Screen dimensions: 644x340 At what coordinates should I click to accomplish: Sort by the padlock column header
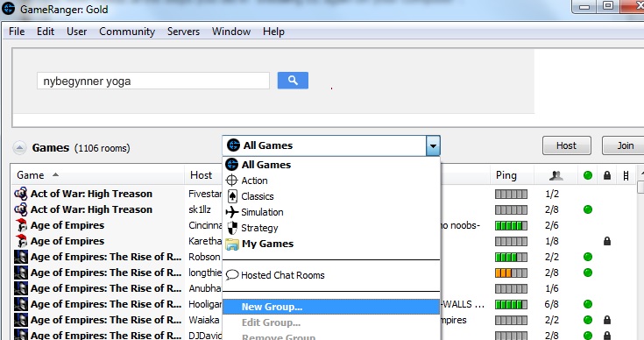(x=607, y=176)
